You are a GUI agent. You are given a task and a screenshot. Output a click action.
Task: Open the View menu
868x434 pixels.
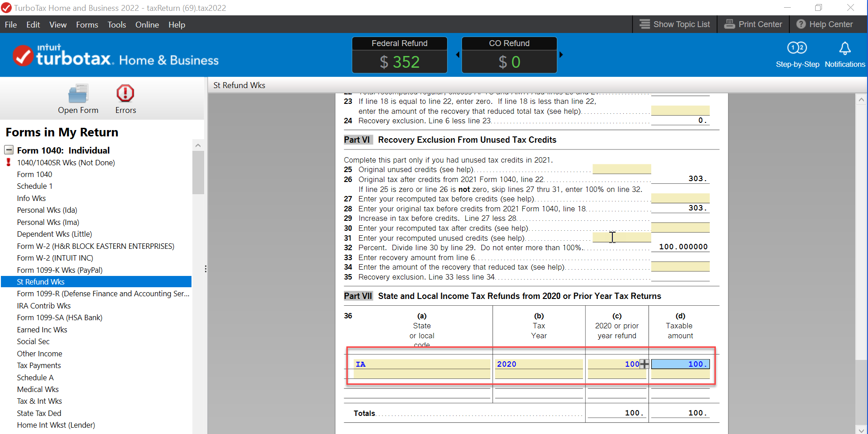pyautogui.click(x=58, y=25)
